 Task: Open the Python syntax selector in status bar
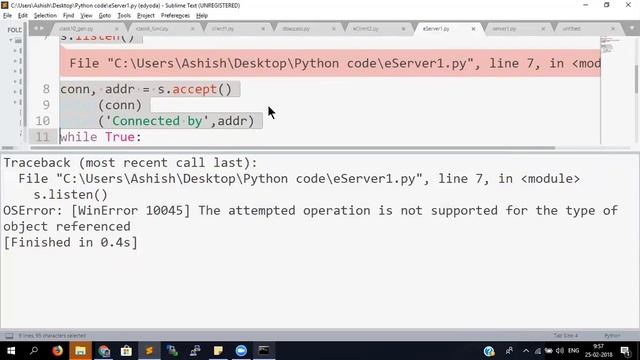click(612, 336)
